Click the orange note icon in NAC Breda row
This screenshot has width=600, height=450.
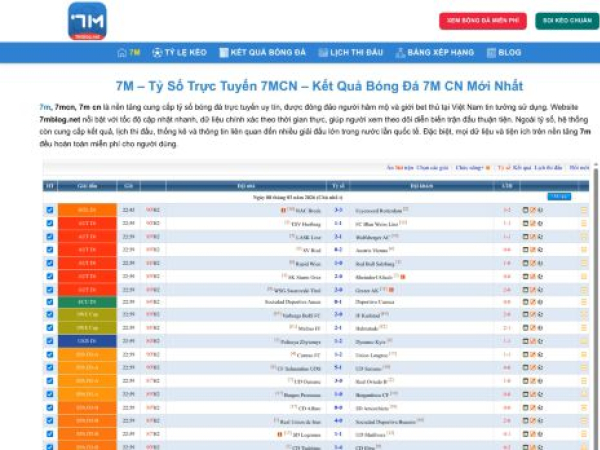[x=533, y=210]
